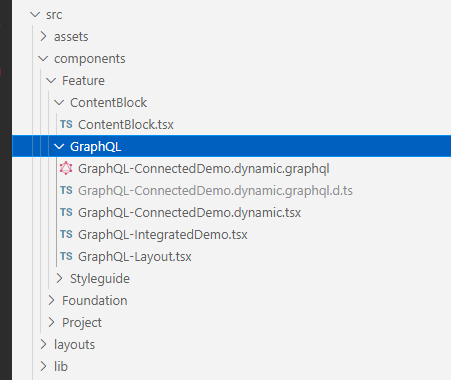
Task: Click the TS icon beside GraphQL-IntegratedDemo.tsx
Action: (x=66, y=234)
